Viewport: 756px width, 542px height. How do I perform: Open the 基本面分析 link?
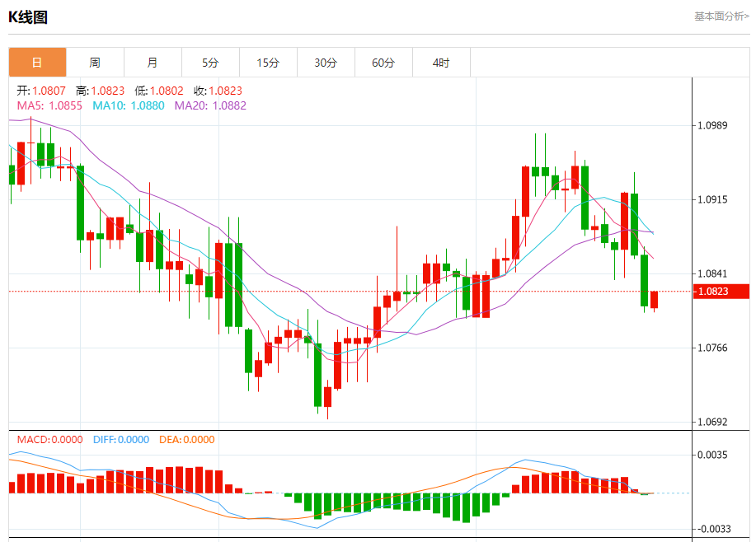pyautogui.click(x=721, y=16)
